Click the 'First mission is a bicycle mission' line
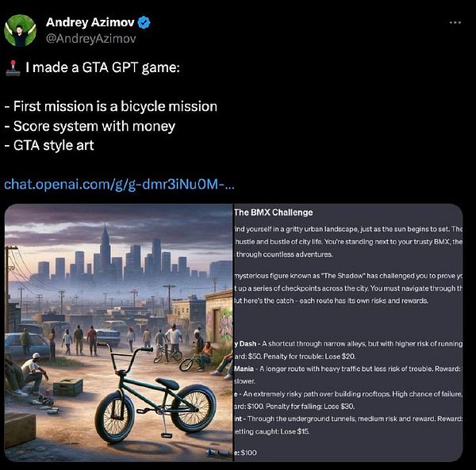The image size is (476, 470). (x=111, y=106)
